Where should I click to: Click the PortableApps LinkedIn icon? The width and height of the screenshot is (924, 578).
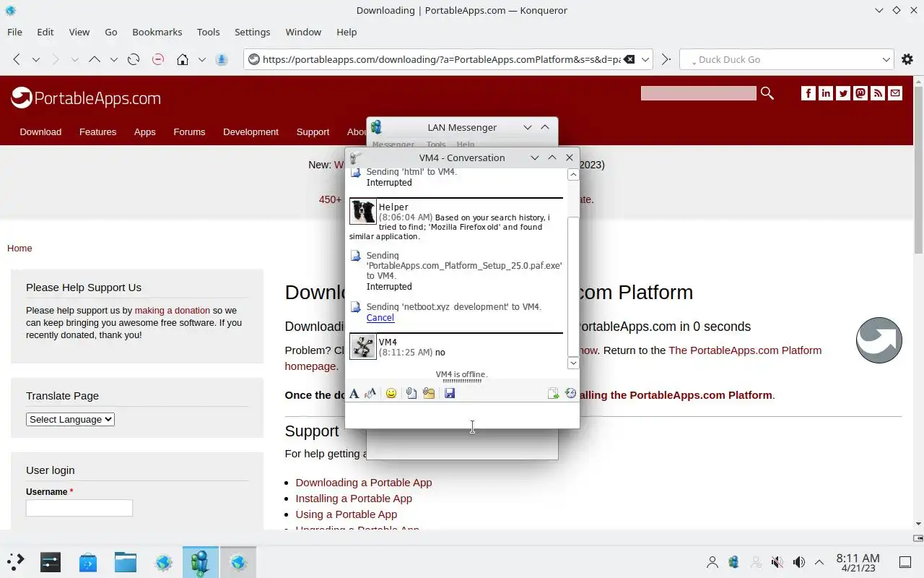pyautogui.click(x=825, y=93)
